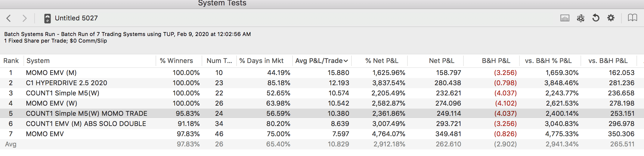The height and width of the screenshot is (156, 644).
Task: Sort by % Days in Mkt header
Action: [x=261, y=61]
